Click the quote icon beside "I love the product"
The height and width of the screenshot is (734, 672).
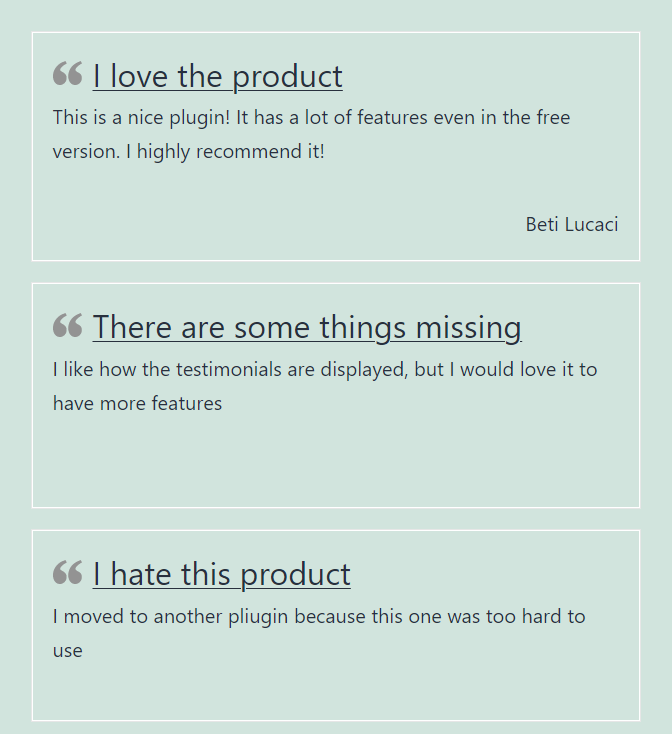tap(67, 73)
